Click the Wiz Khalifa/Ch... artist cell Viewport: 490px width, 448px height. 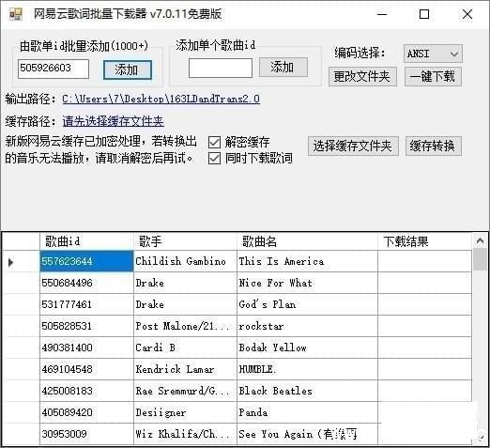185,434
